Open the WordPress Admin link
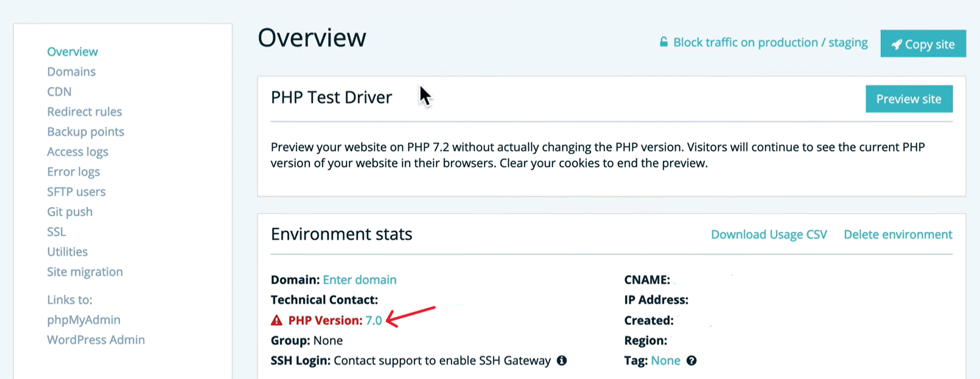The height and width of the screenshot is (379, 980). tap(96, 340)
